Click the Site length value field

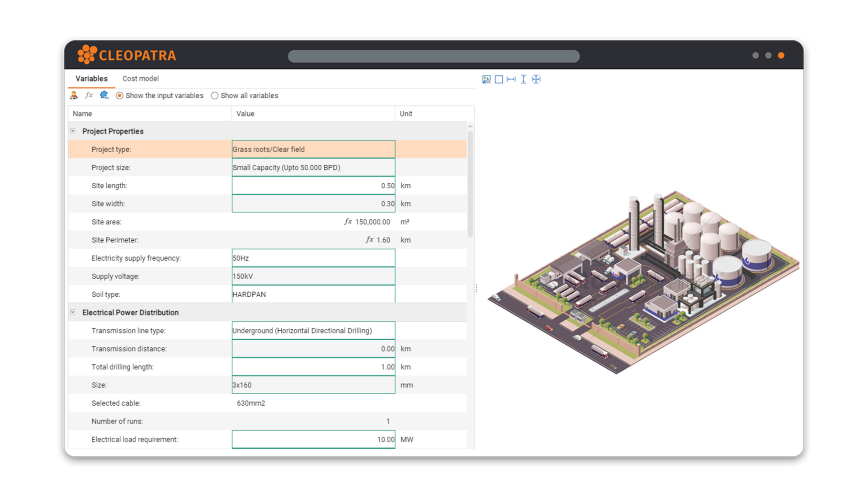pos(313,185)
